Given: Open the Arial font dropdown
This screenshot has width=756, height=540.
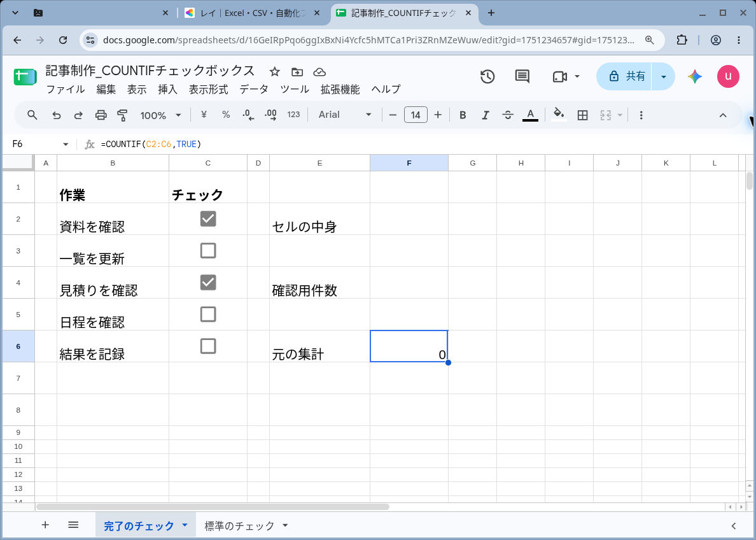Looking at the screenshot, I should (x=345, y=115).
